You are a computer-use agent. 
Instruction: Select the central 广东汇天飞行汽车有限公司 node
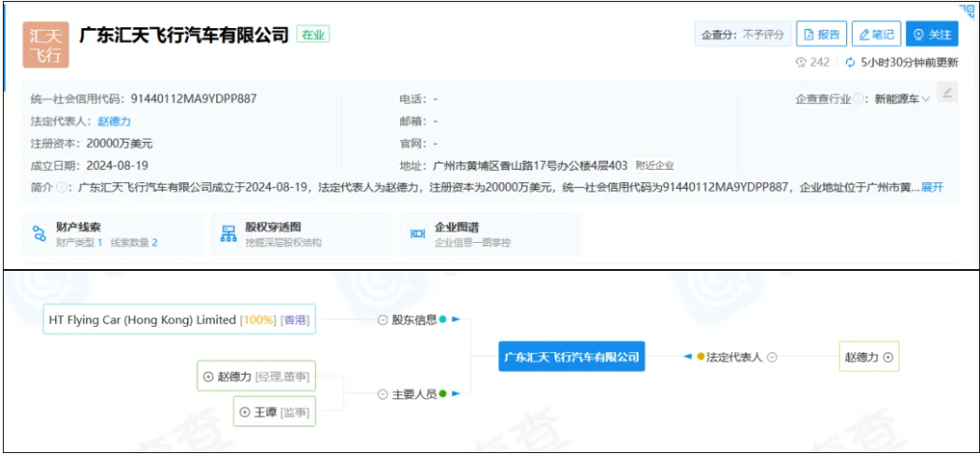pos(571,357)
